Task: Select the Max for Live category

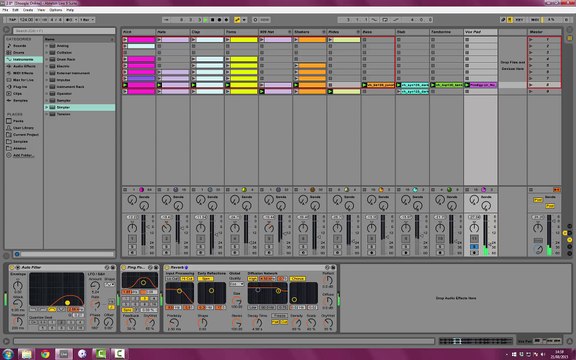Action: (x=23, y=80)
